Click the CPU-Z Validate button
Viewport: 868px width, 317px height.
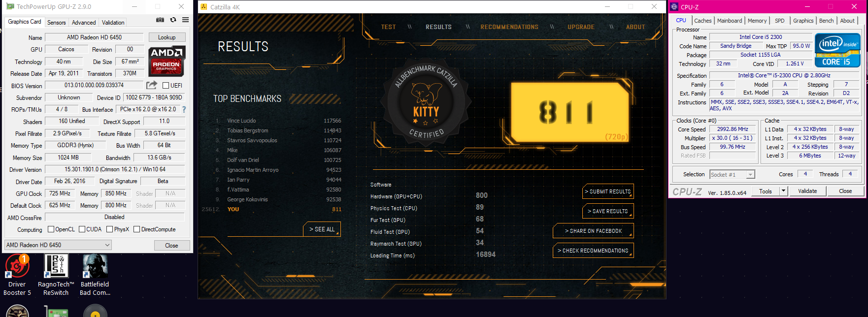click(x=807, y=191)
